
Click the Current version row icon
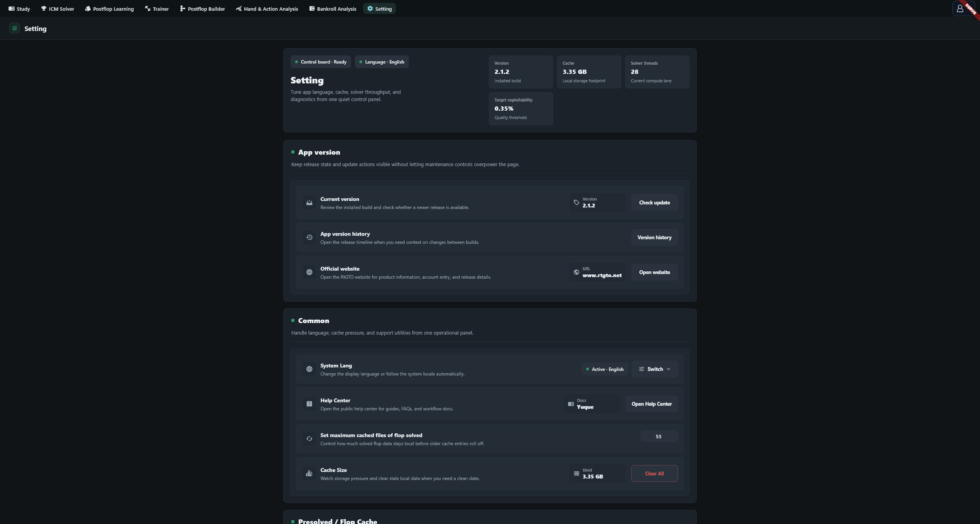[x=309, y=202]
